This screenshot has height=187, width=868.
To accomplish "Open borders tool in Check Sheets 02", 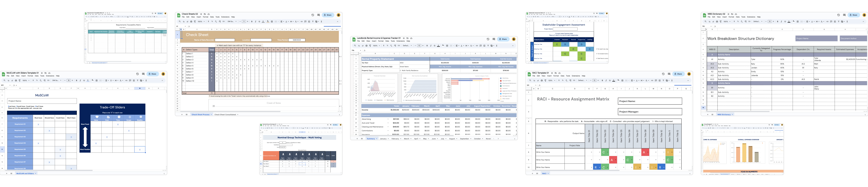I will (x=272, y=22).
